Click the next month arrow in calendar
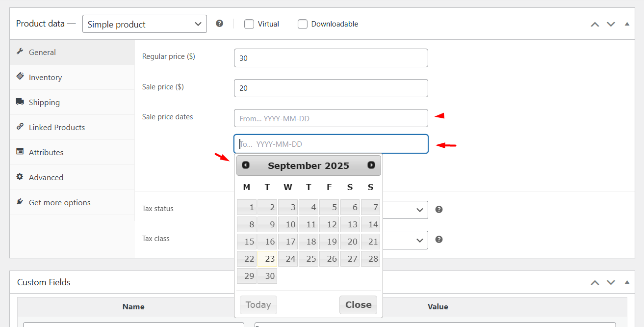The width and height of the screenshot is (644, 327). [371, 165]
